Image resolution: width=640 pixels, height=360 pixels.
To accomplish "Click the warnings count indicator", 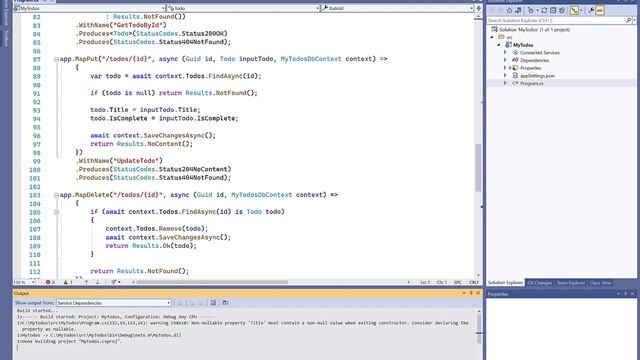I will [x=68, y=282].
